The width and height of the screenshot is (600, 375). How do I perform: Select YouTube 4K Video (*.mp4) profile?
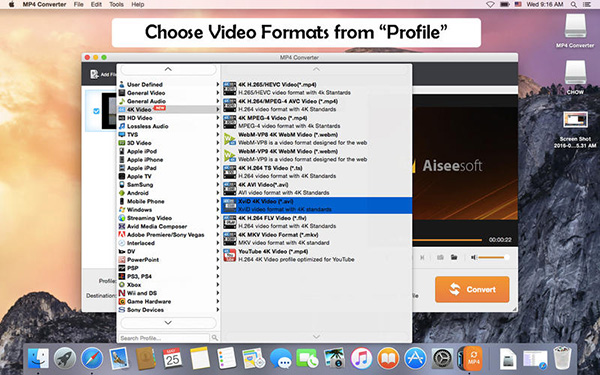(x=317, y=255)
